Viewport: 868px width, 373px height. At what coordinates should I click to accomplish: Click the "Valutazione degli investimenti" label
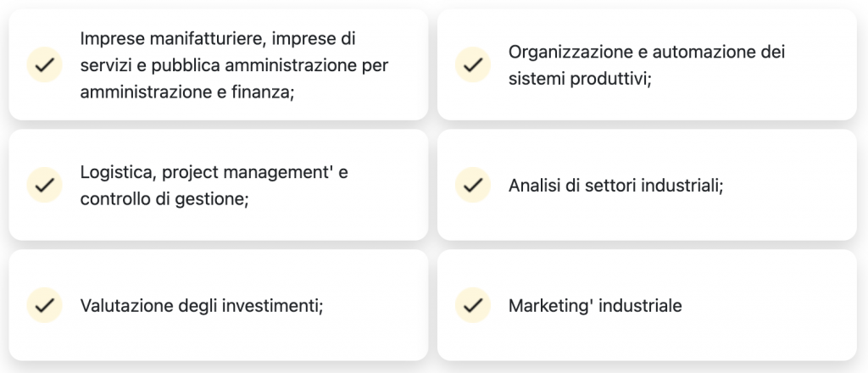[x=202, y=305]
